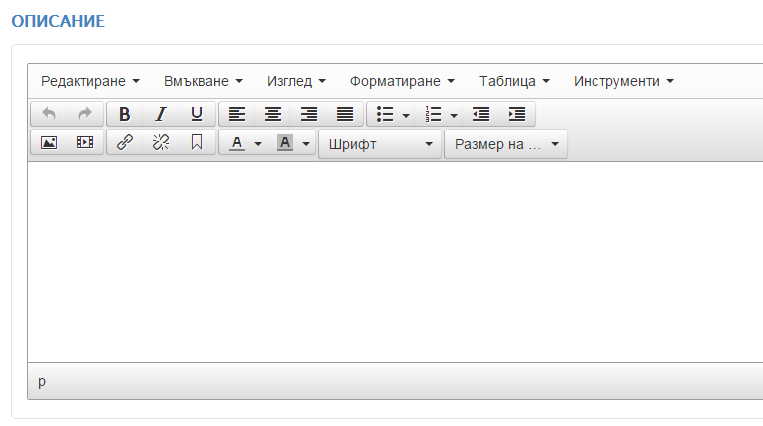Image resolution: width=763 pixels, height=426 pixels.
Task: Apply the current background highlight color
Action: tap(285, 143)
